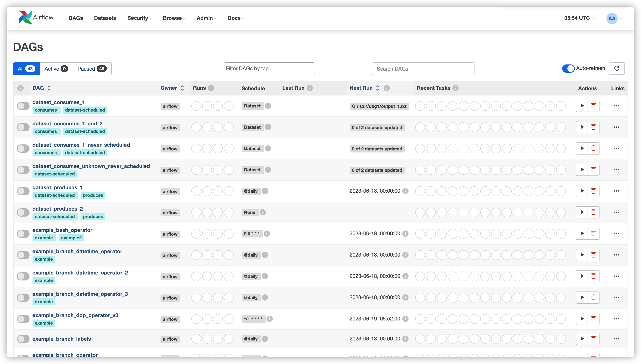Open the 05:54 UTC timezone dropdown
The height and width of the screenshot is (364, 641).
click(579, 18)
